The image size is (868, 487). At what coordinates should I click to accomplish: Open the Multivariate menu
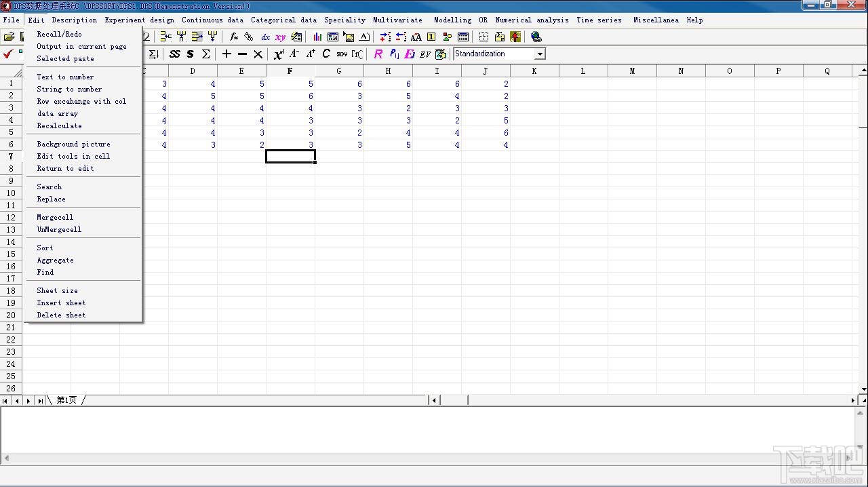tap(397, 20)
